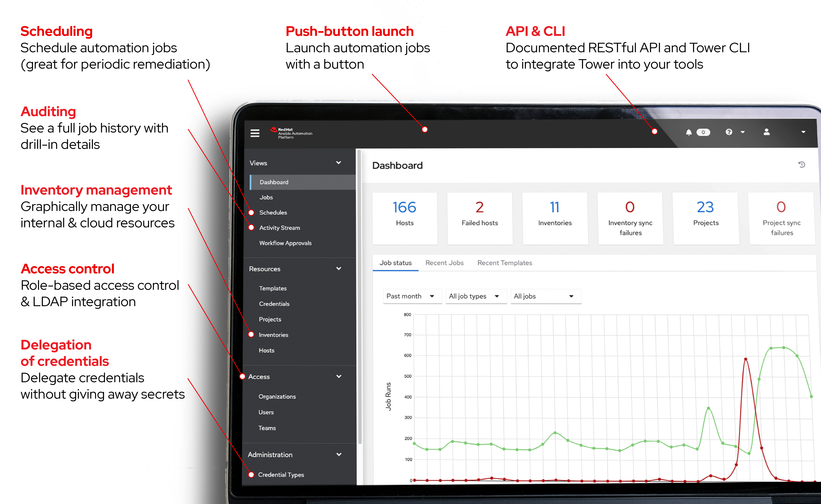Expand the user account caret arrow

click(803, 132)
